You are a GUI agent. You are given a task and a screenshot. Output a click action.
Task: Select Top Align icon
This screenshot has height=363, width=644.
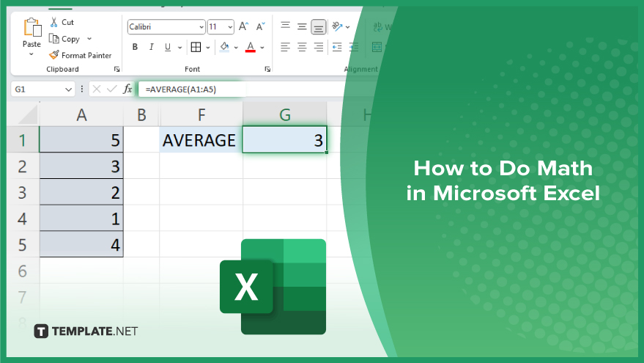click(286, 26)
